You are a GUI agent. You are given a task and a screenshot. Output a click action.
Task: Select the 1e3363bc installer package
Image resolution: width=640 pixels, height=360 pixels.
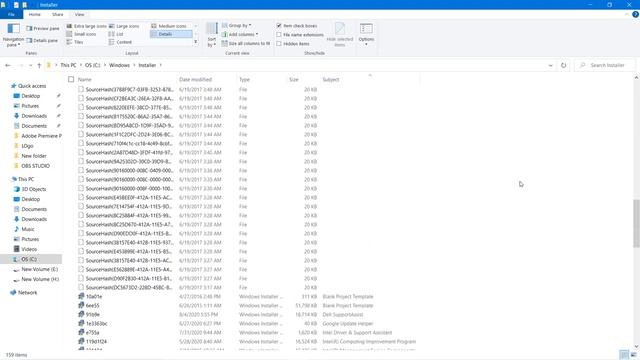pos(97,323)
